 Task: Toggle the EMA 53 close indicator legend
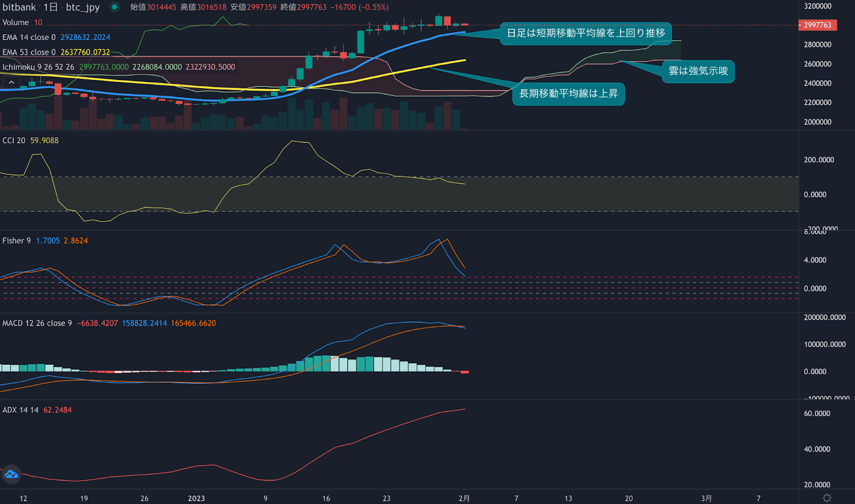point(30,52)
